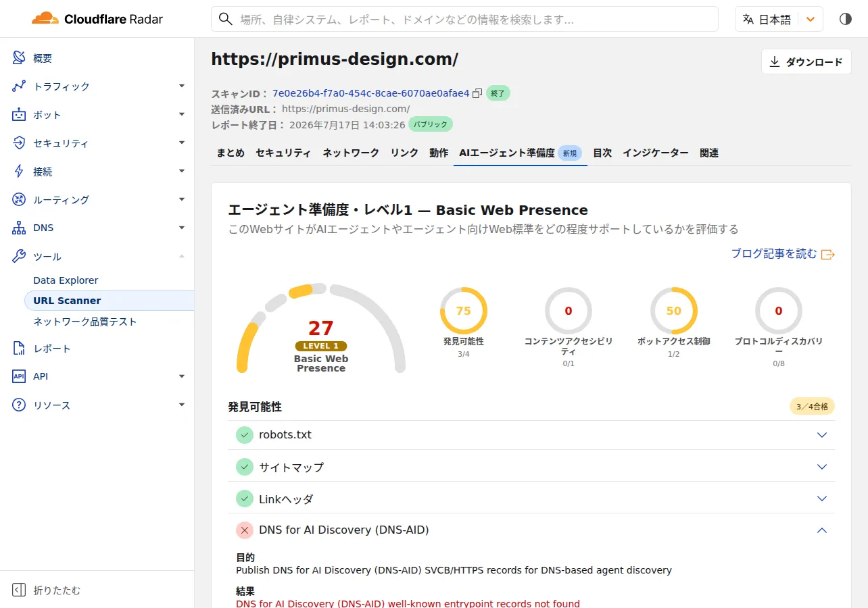Click the トラフィック sidebar icon
The width and height of the screenshot is (868, 608).
tap(19, 86)
